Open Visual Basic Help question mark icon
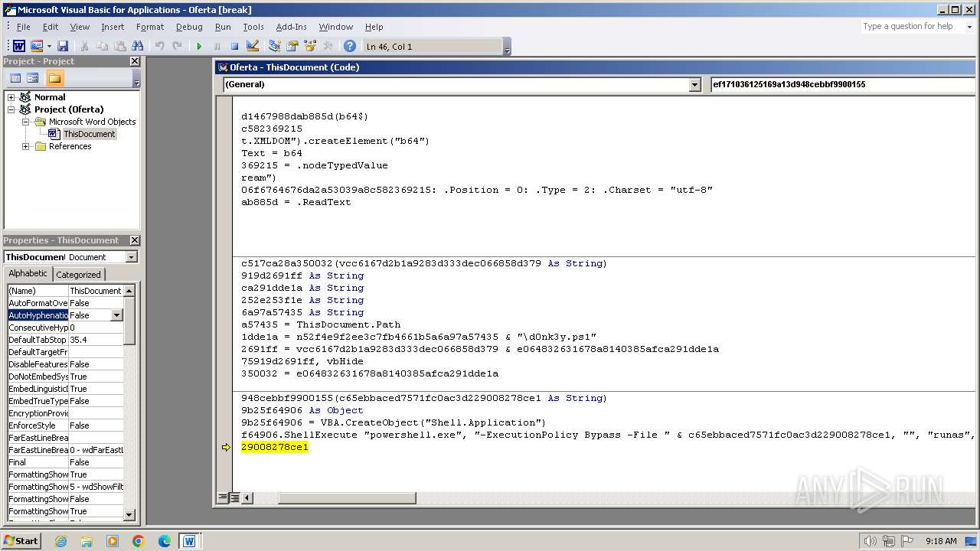Screen dimensions: 980x551 pos(350,46)
